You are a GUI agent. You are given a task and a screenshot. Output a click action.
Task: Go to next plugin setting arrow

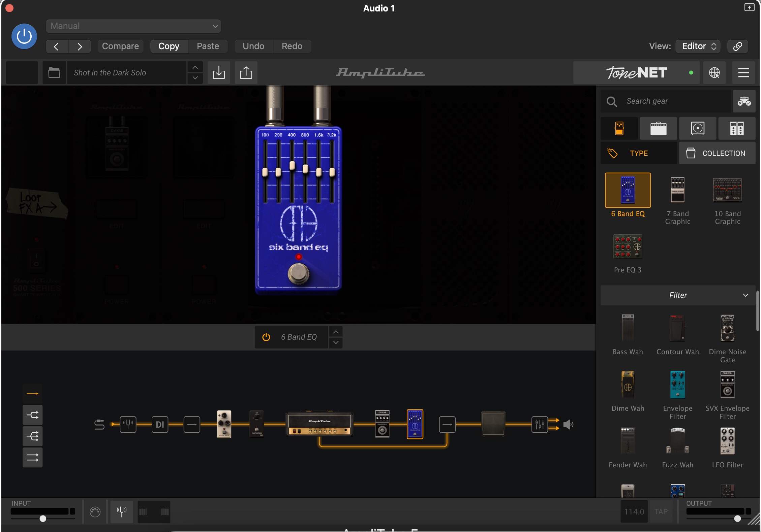80,46
